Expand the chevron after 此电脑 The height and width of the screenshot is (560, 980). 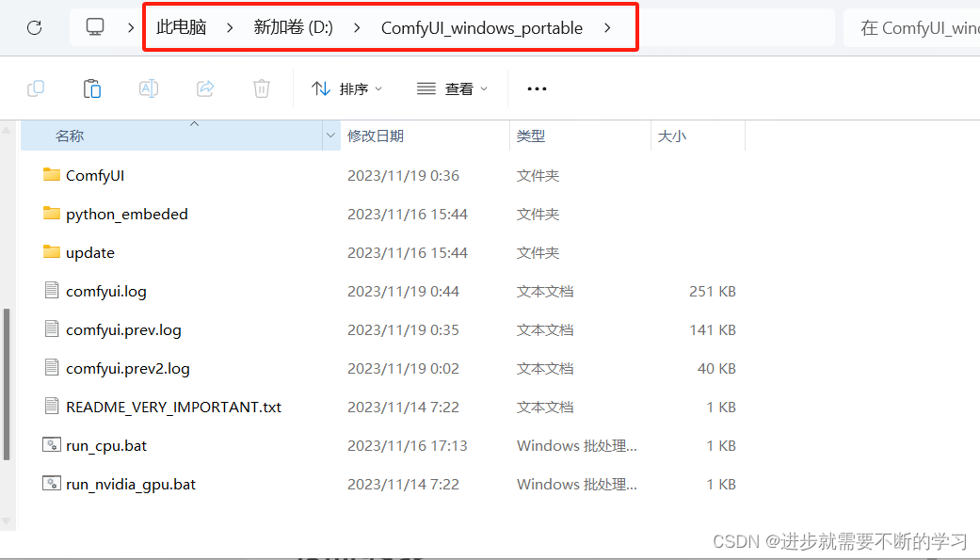(230, 27)
